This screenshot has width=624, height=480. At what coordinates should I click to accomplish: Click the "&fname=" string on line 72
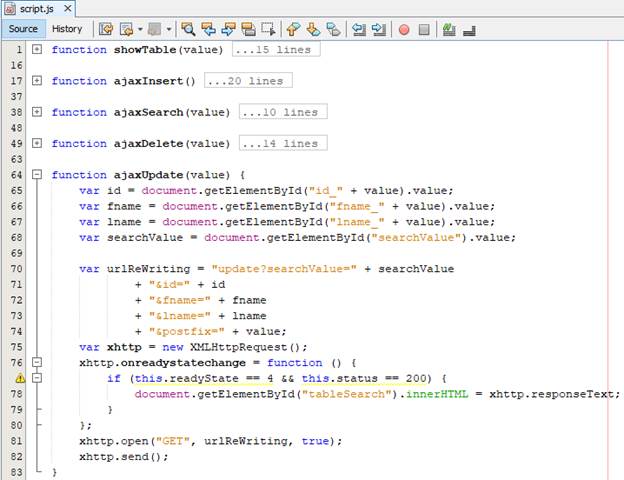tap(179, 300)
